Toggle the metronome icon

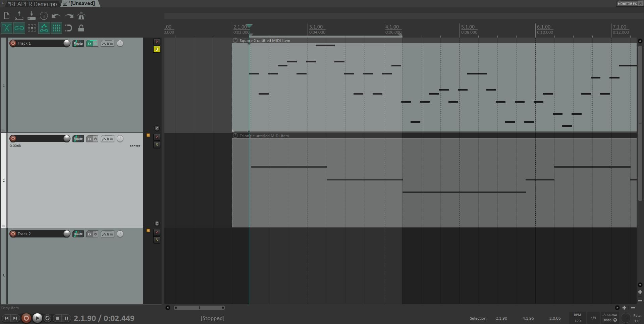(81, 16)
